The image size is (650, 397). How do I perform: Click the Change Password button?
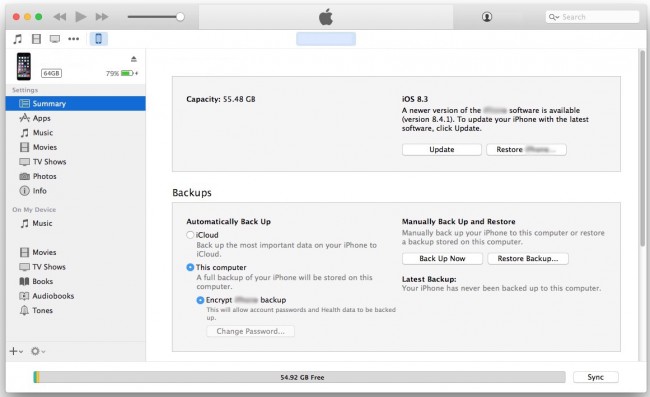[250, 332]
